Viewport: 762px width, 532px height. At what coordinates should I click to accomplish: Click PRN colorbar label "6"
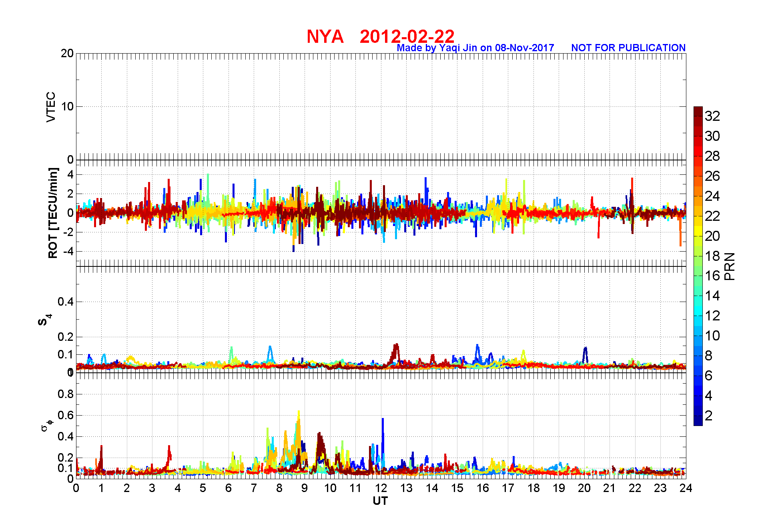(x=709, y=376)
